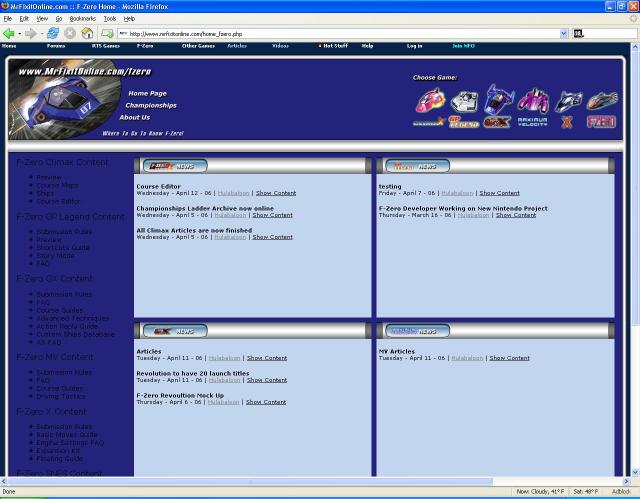Open Championships link in the banner
Image resolution: width=640 pixels, height=499 pixels.
151,105
